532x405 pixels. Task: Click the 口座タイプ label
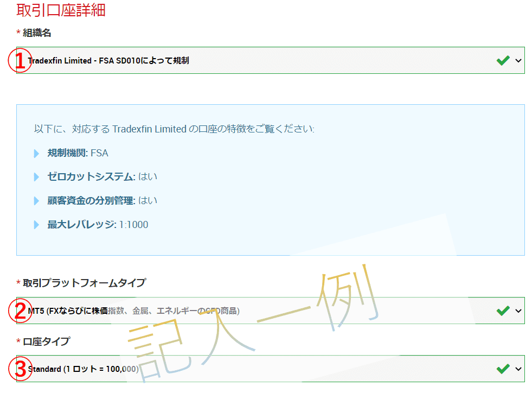coord(46,341)
